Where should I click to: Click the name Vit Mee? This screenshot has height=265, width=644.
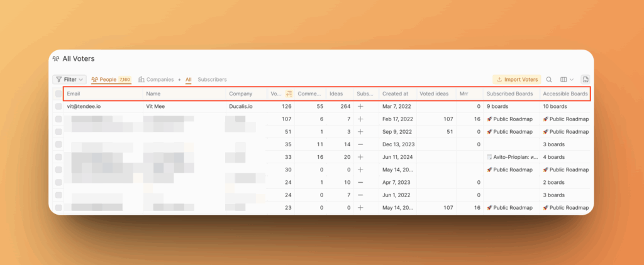pos(155,106)
